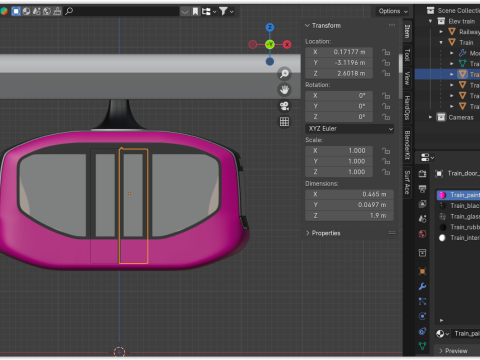The height and width of the screenshot is (360, 480).
Task: Switch to the HardOps sidebar tab
Action: pos(407,108)
